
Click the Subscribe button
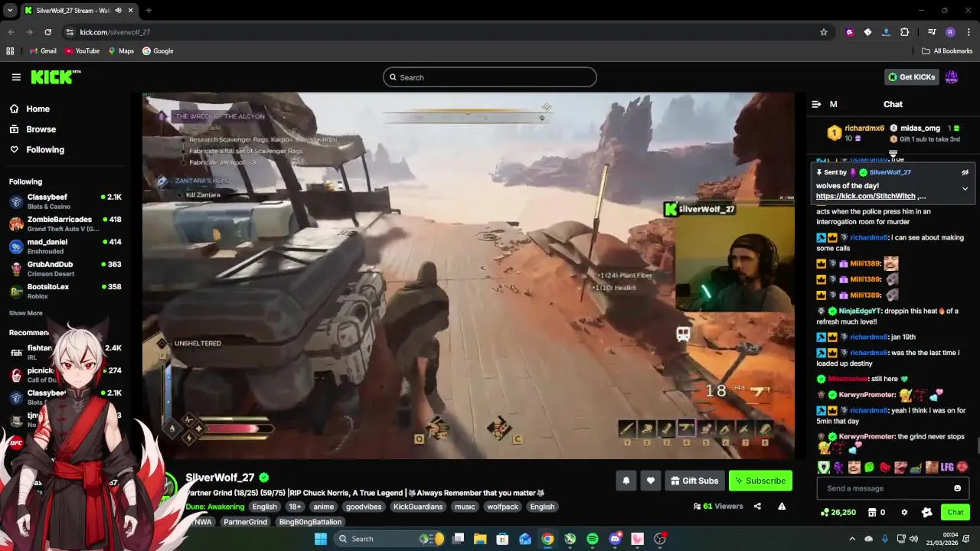(760, 481)
